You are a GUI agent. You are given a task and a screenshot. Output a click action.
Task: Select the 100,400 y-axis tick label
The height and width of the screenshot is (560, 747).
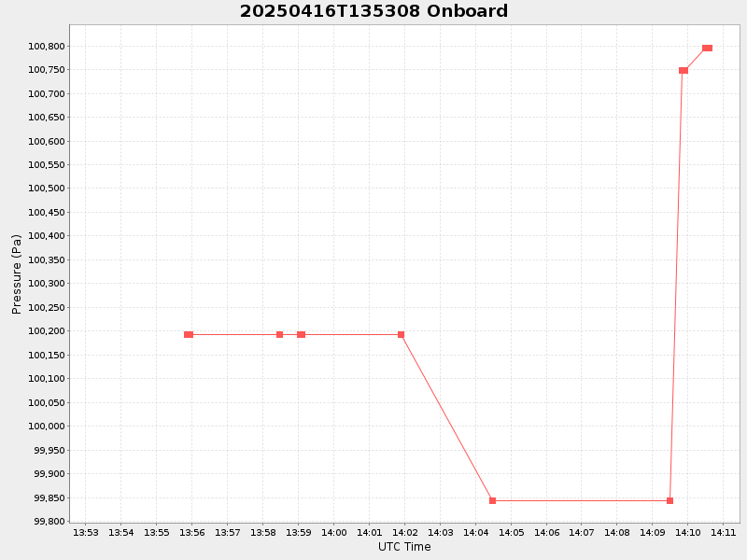[x=46, y=236]
